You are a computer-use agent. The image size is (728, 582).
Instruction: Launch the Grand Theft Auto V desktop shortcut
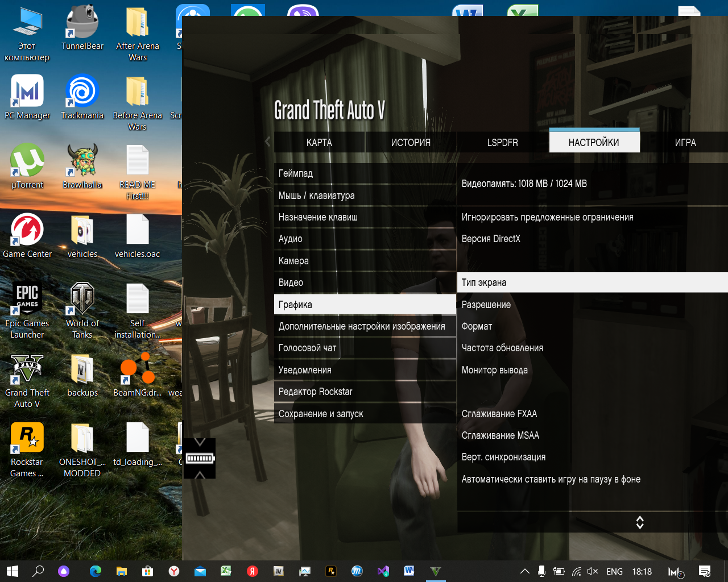click(x=27, y=381)
